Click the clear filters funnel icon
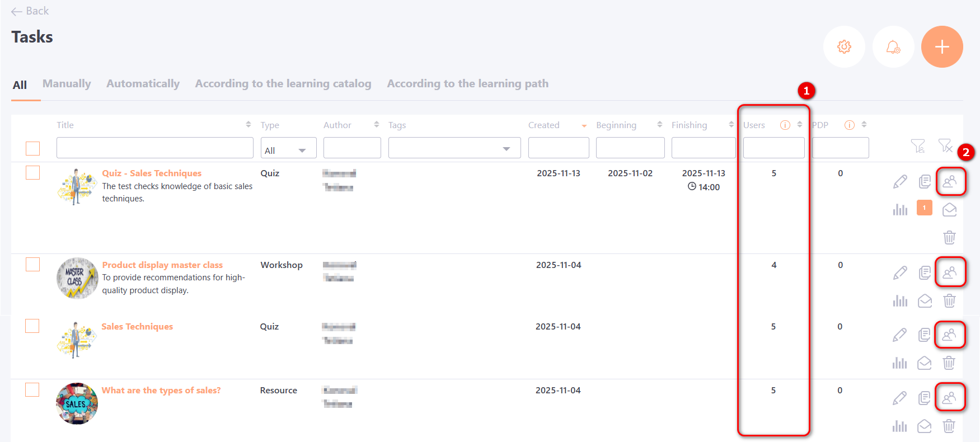The height and width of the screenshot is (442, 980). coord(945,146)
